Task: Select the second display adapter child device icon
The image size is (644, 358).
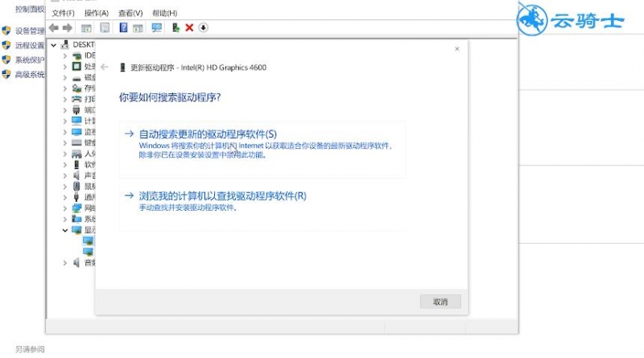Action: (88, 252)
